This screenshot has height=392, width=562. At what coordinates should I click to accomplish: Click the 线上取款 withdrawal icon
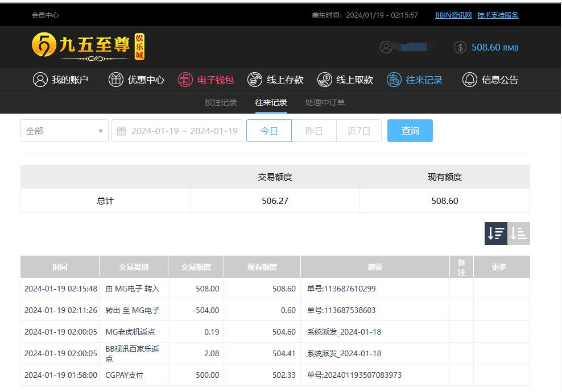[325, 80]
